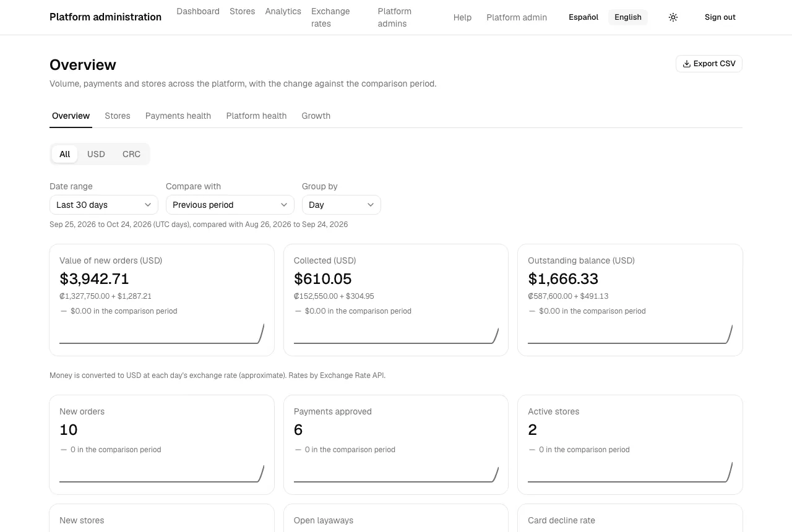Switch to the Platform health tab
Viewport: 792px width, 532px height.
256,116
